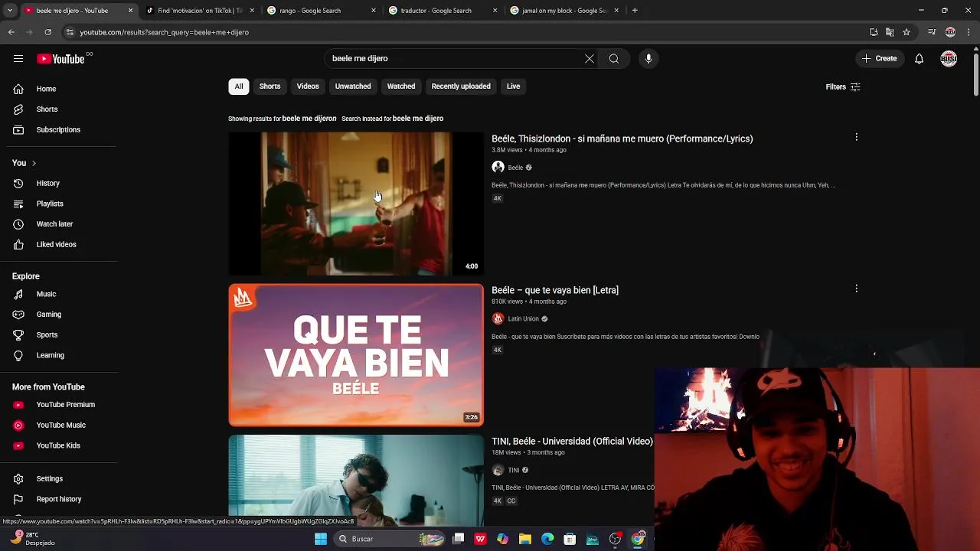Open the YouTube account avatar menu
This screenshot has width=980, height=551.
(949, 59)
